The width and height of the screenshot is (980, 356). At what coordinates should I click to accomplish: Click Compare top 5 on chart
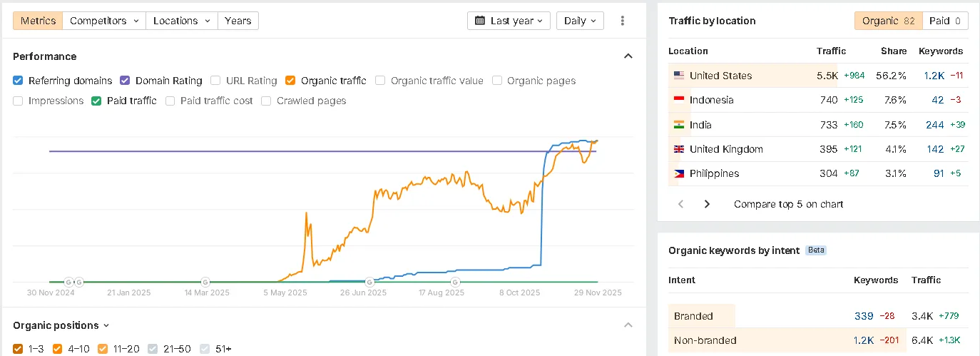click(788, 204)
